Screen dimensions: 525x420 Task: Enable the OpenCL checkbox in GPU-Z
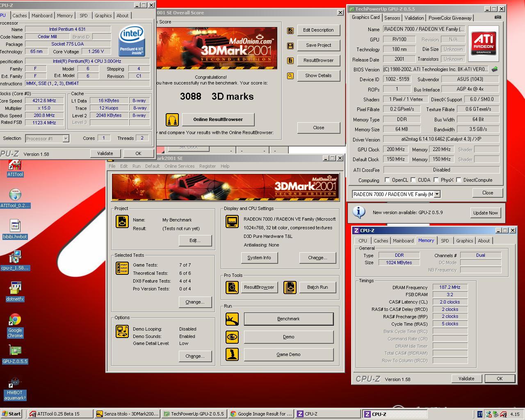coord(387,180)
